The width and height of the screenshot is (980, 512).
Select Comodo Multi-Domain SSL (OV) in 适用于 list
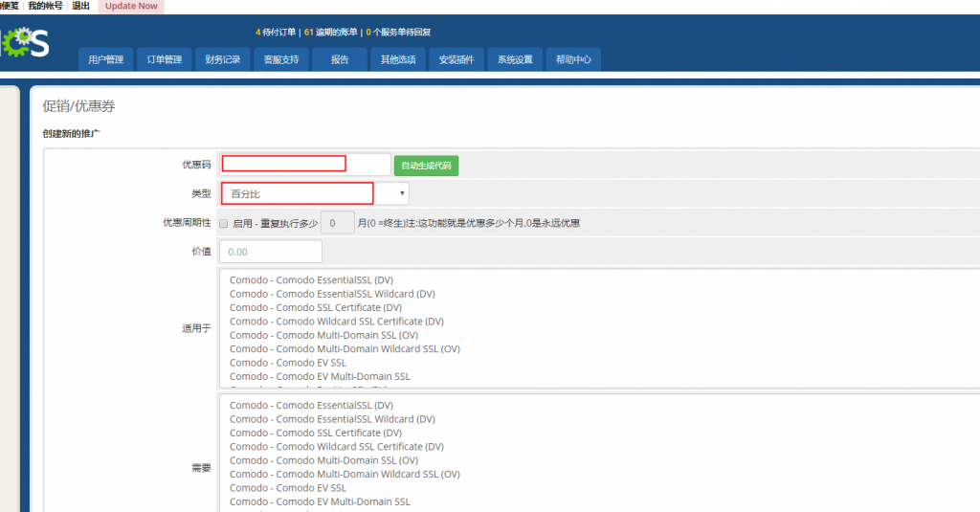[x=323, y=335]
